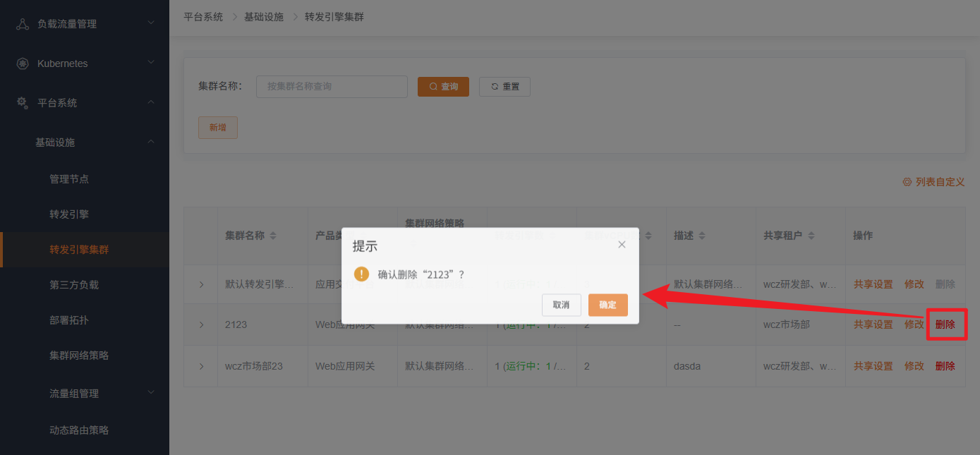Viewport: 980px width, 455px height.
Task: Expand the 2123 table row
Action: click(x=201, y=325)
